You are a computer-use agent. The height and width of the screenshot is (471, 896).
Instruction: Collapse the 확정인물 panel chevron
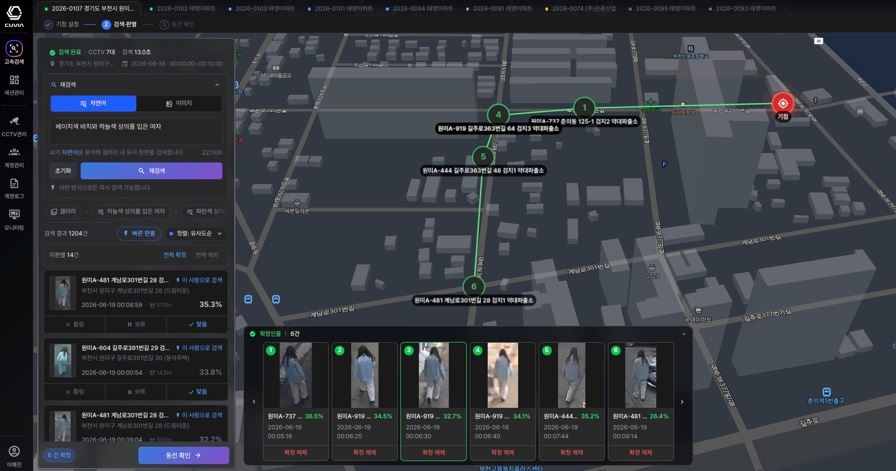coord(683,334)
